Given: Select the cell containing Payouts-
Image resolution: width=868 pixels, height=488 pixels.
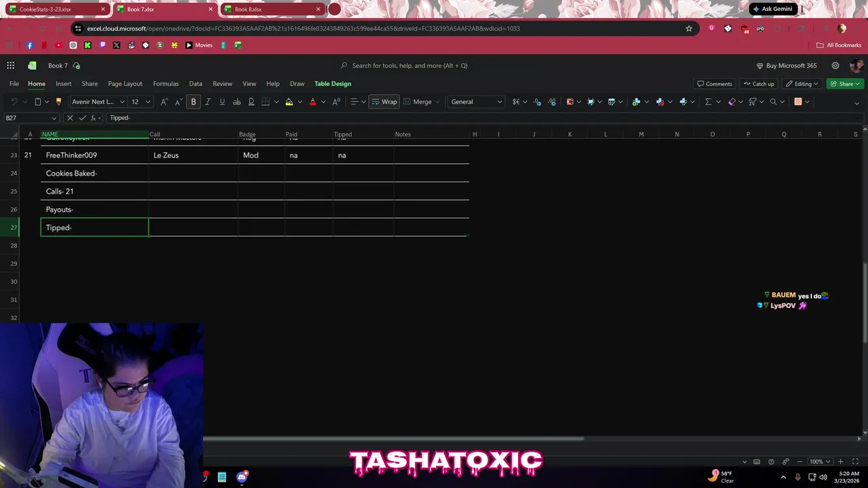Looking at the screenshot, I should click(x=95, y=209).
